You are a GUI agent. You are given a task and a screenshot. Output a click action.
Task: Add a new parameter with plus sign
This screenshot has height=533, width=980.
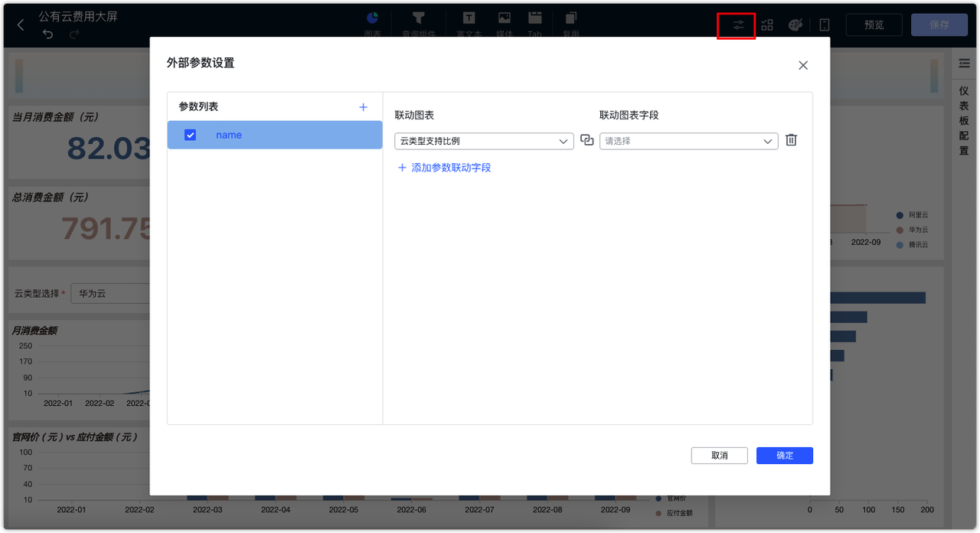click(x=363, y=106)
